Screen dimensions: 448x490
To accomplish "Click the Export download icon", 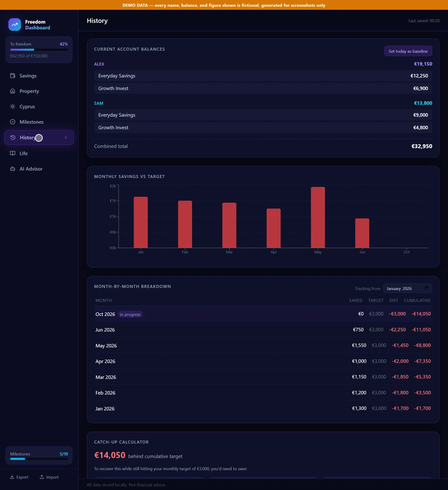I will pyautogui.click(x=12, y=477).
